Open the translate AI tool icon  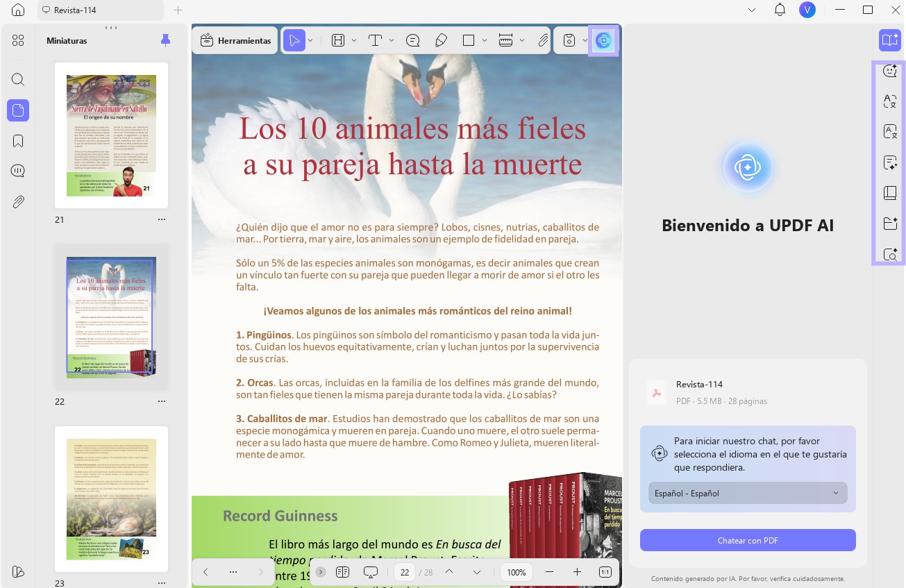click(890, 101)
